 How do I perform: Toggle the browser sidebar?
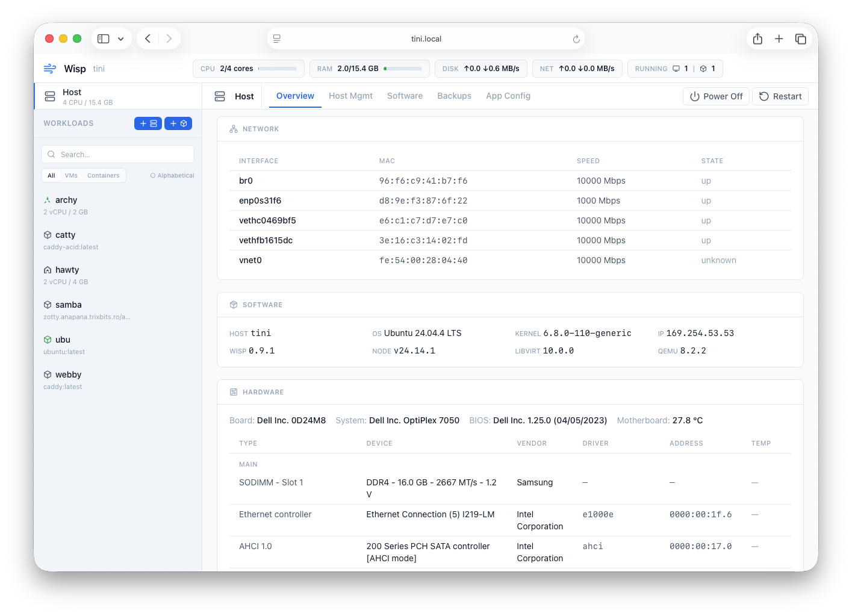(104, 39)
